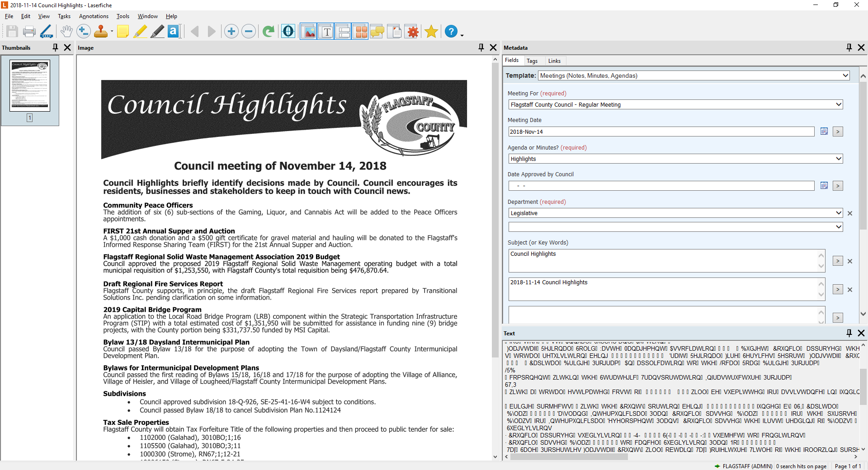Close the Image panel

click(493, 47)
